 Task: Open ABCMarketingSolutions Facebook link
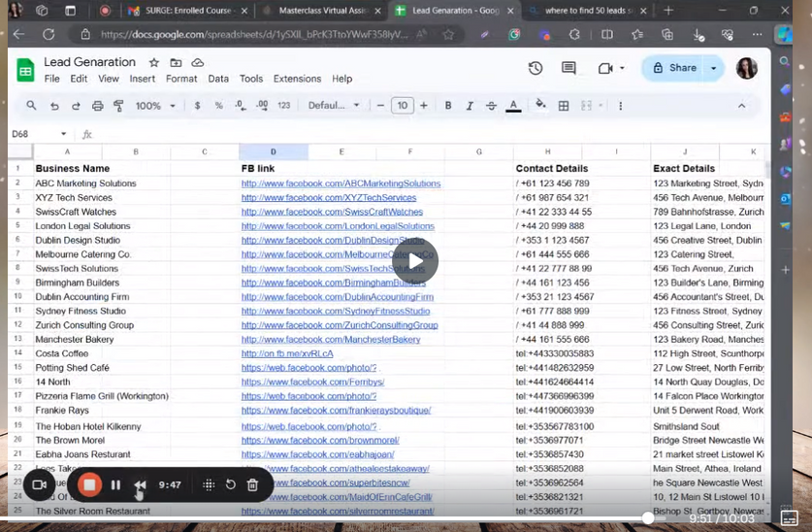[341, 183]
